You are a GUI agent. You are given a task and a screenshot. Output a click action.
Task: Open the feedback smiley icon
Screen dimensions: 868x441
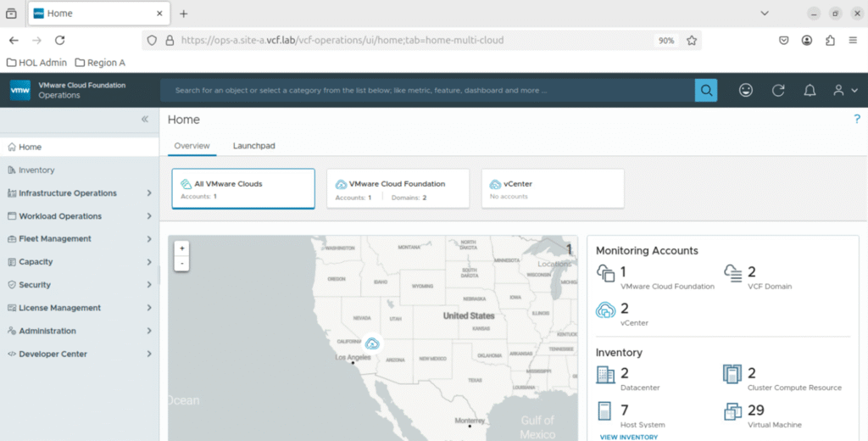coord(746,90)
